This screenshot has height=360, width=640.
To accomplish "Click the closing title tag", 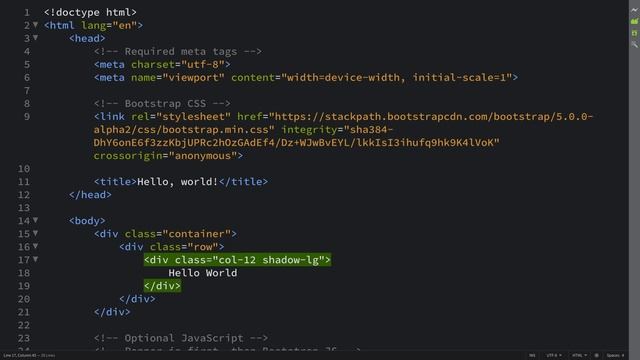I will tap(243, 182).
